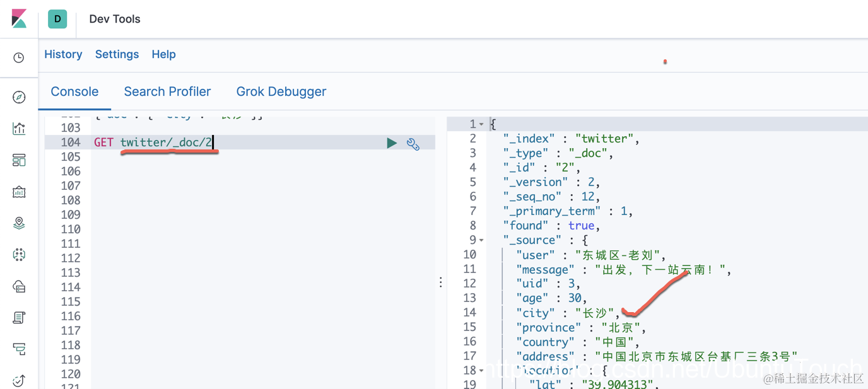Open the D space avatar
The width and height of the screenshot is (868, 389).
pos(57,19)
